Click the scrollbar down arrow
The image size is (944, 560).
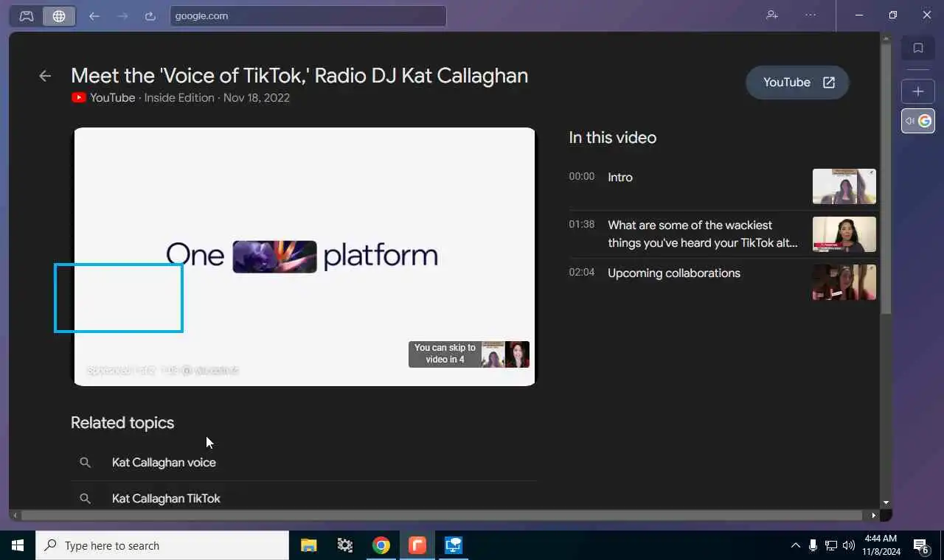tap(886, 503)
